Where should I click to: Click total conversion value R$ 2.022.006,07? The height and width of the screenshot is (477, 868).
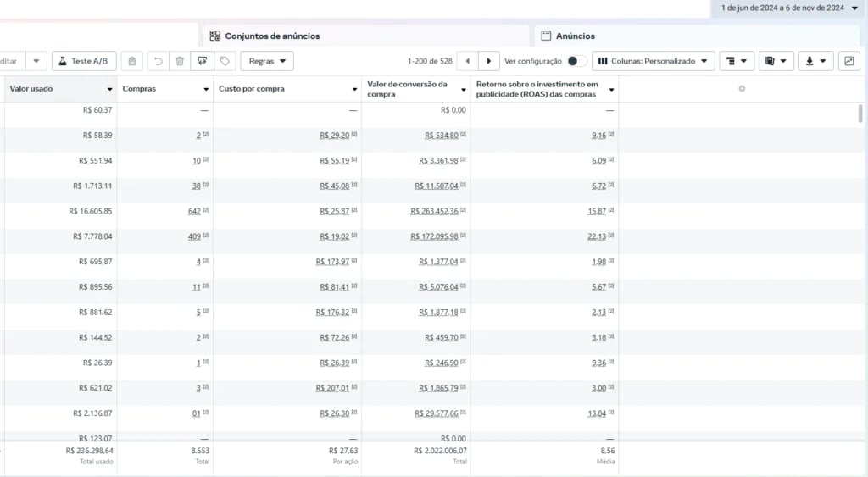(x=440, y=451)
